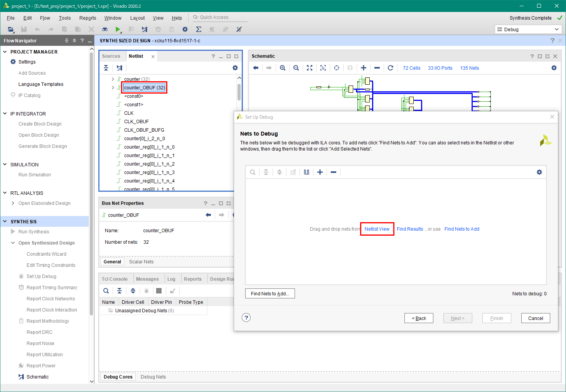The image size is (566, 392).
Task: Click auto-fit selection icon in Schematic
Action: click(323, 68)
